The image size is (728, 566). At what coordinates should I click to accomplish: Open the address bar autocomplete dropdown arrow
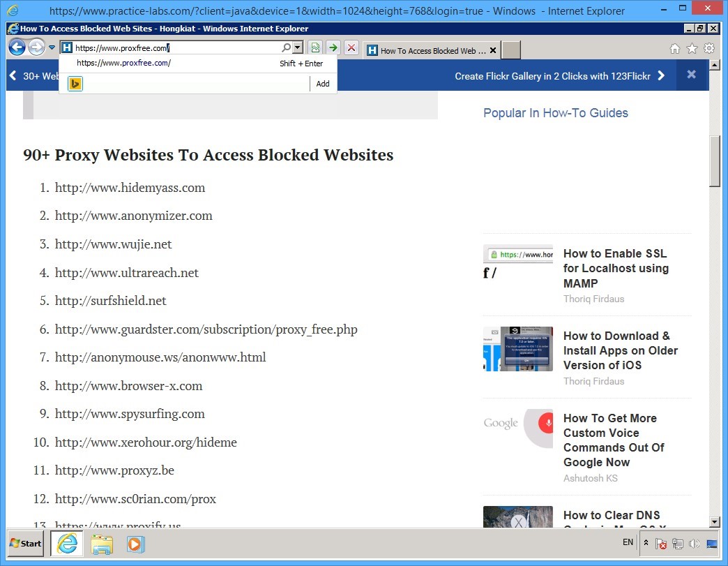298,48
